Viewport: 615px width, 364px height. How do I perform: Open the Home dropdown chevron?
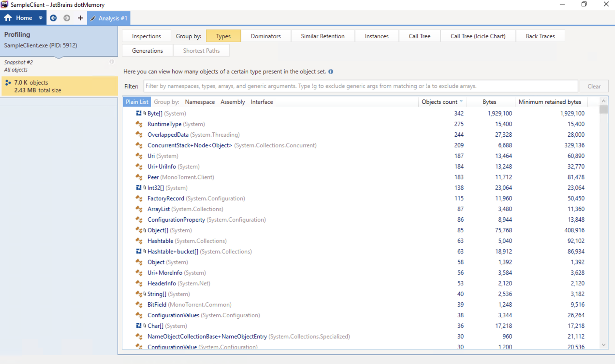[40, 17]
